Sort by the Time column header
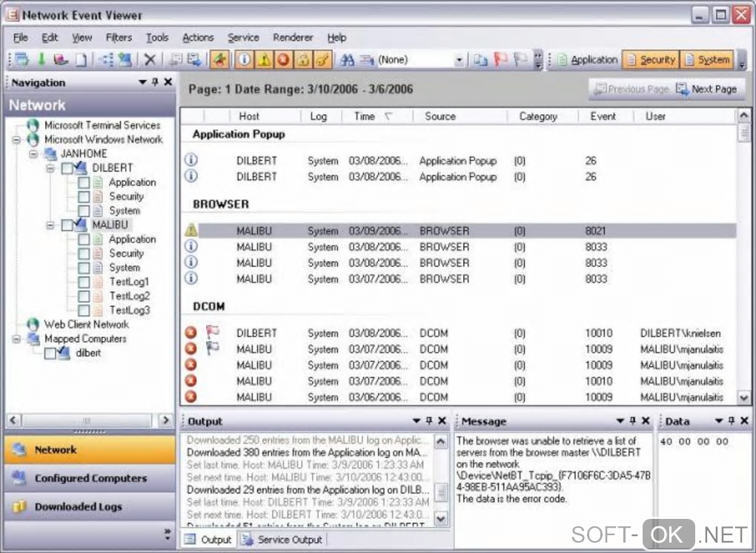This screenshot has width=756, height=553. tap(377, 116)
